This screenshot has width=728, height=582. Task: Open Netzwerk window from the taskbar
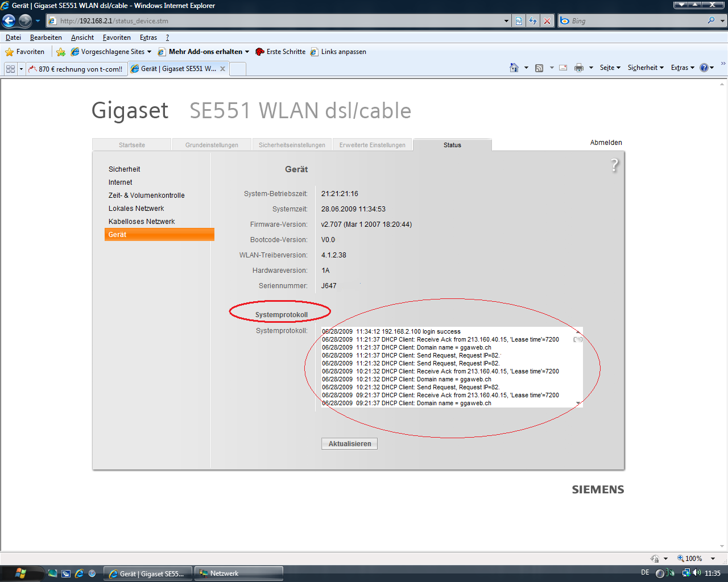point(239,573)
